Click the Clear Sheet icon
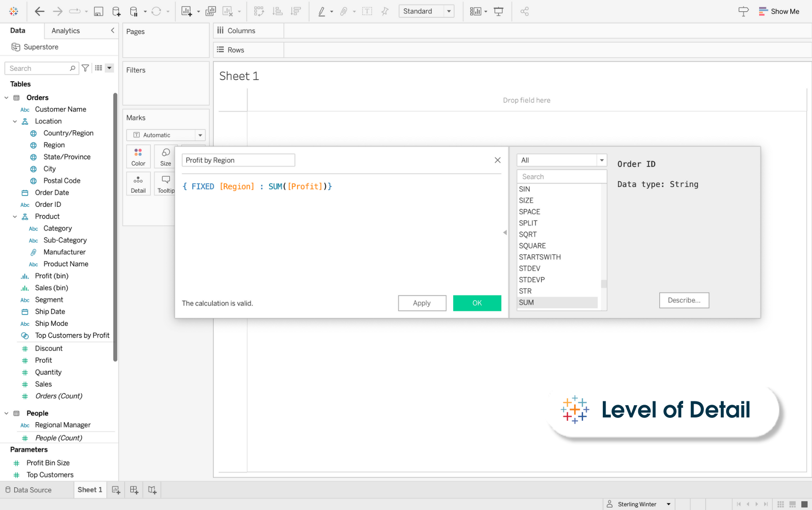The height and width of the screenshot is (510, 812). tap(228, 11)
